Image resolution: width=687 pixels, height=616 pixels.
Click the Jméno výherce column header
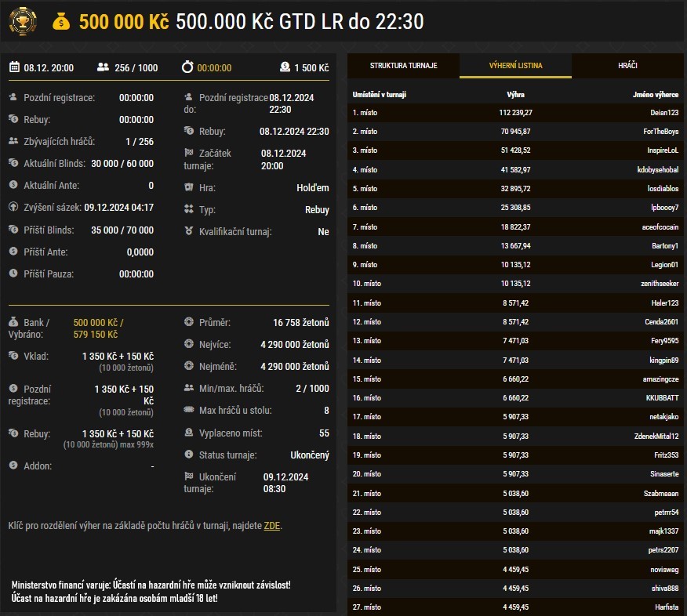tap(656, 95)
